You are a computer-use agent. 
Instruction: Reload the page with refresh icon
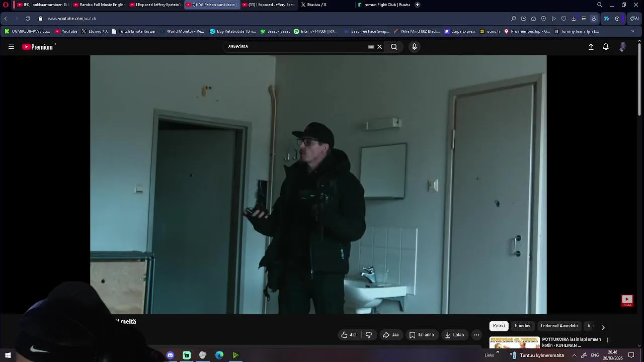[28, 19]
